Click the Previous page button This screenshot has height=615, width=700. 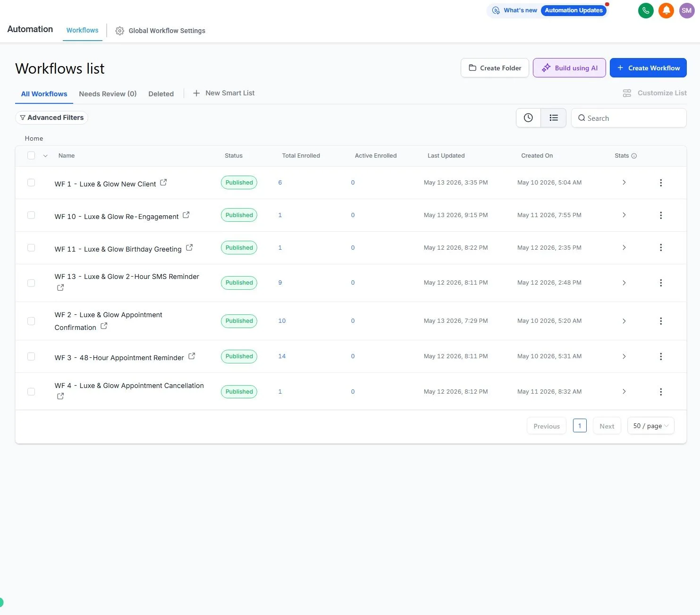coord(547,426)
